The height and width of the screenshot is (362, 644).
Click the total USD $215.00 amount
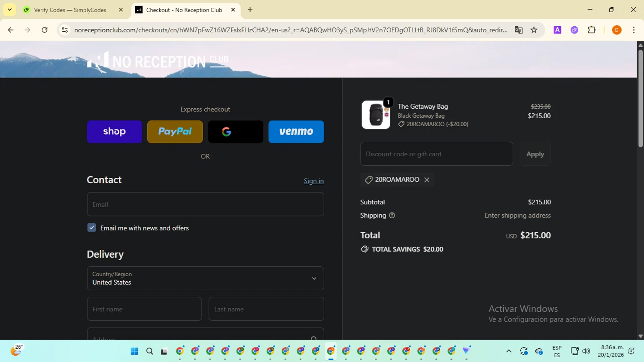(528, 235)
